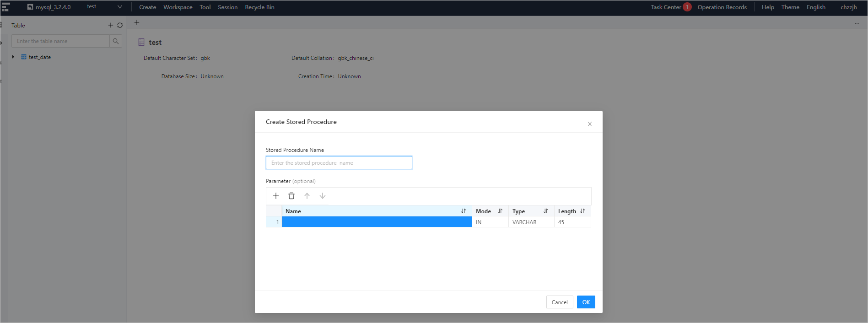The width and height of the screenshot is (868, 323).
Task: Open the Recycle Bin menu item
Action: click(x=259, y=7)
